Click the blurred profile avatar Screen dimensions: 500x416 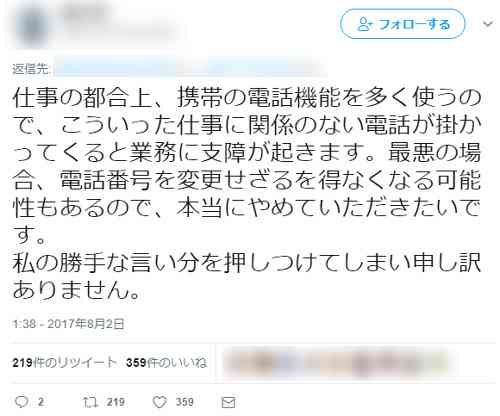(x=32, y=27)
